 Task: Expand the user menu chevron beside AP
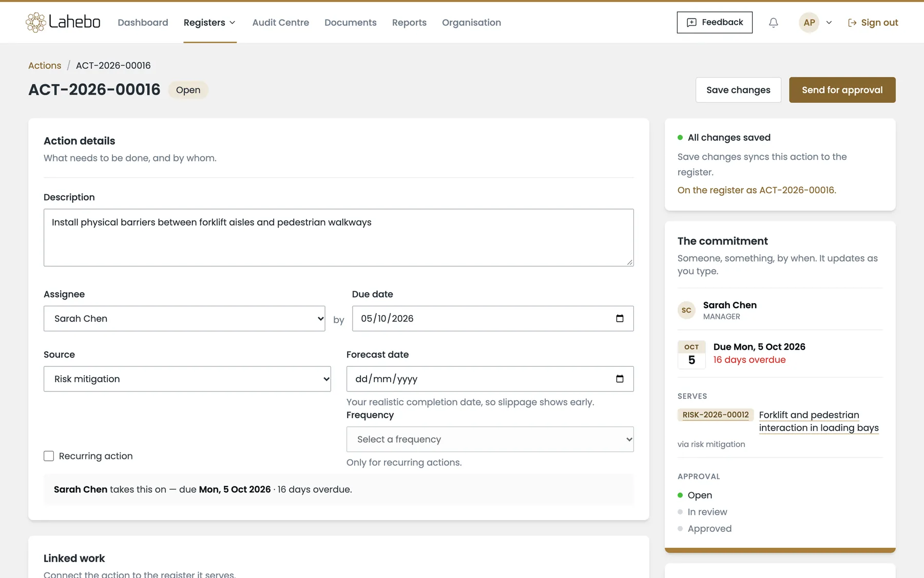pos(829,23)
